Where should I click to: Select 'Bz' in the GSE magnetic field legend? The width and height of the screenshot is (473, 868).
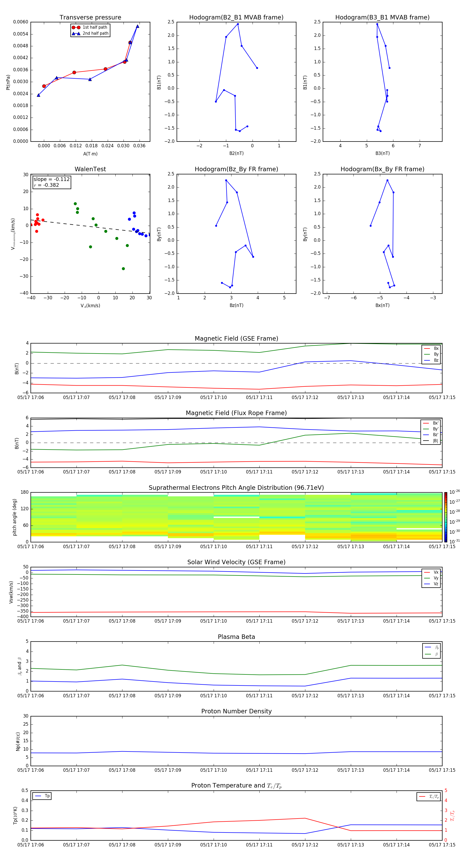coord(431,360)
